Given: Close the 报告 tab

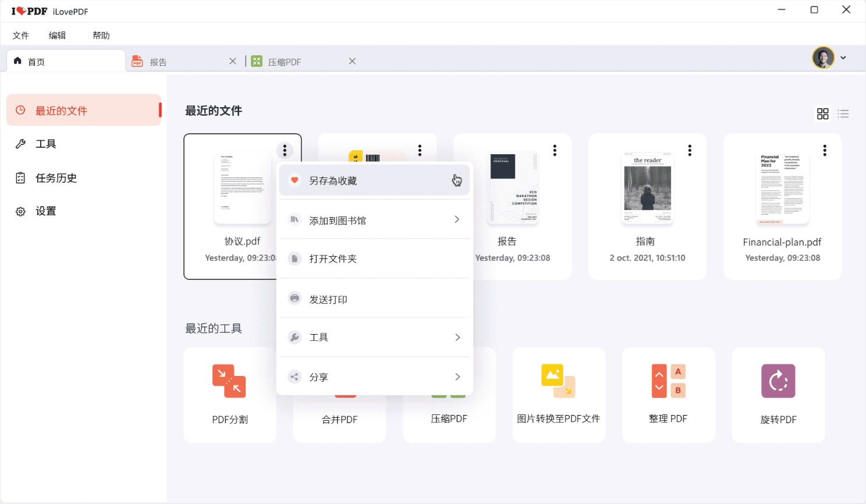Looking at the screenshot, I should click(x=233, y=61).
